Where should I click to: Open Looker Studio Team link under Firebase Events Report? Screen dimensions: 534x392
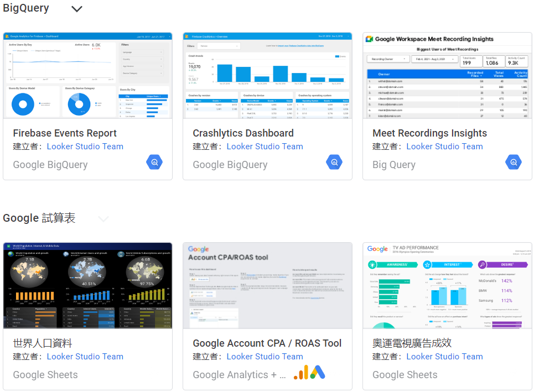85,147
